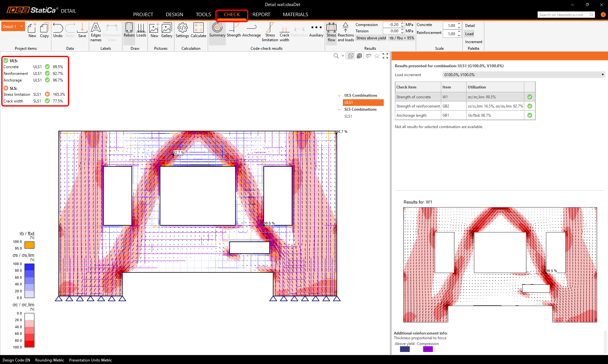Switch to the REPORT tab
608x364 pixels.
click(261, 15)
